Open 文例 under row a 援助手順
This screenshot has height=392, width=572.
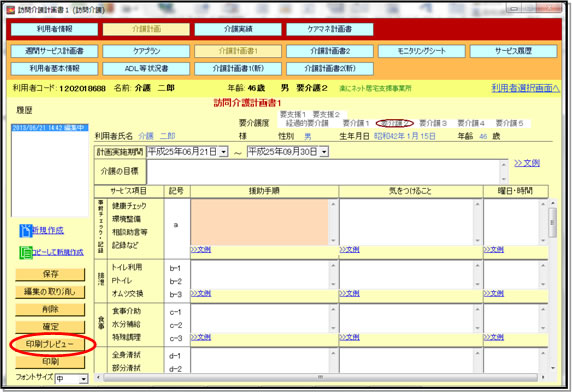pos(201,250)
